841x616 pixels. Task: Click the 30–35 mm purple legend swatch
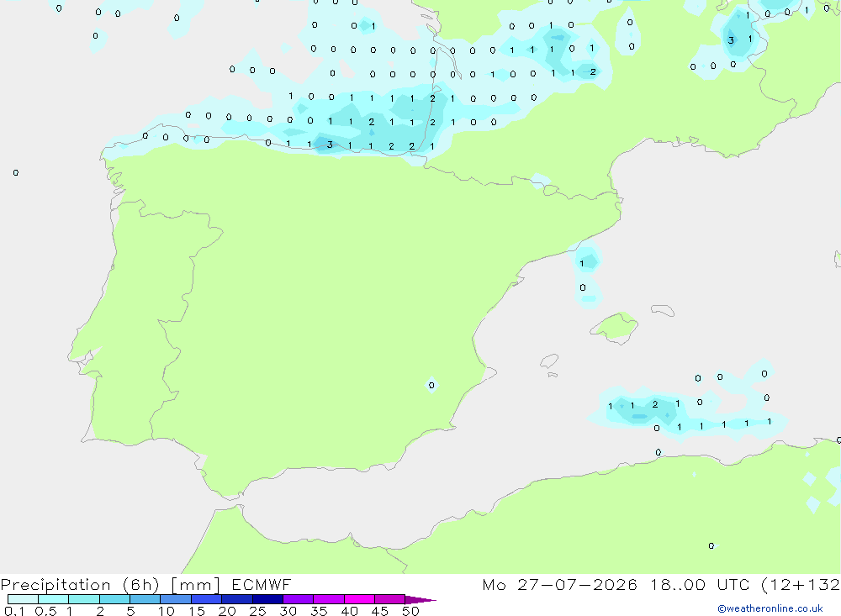pos(299,599)
